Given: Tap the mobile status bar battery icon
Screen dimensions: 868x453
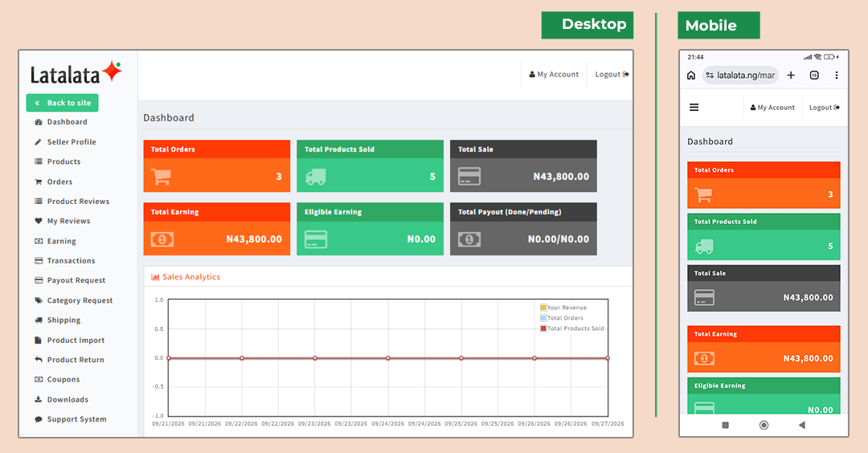Looking at the screenshot, I should coord(829,57).
